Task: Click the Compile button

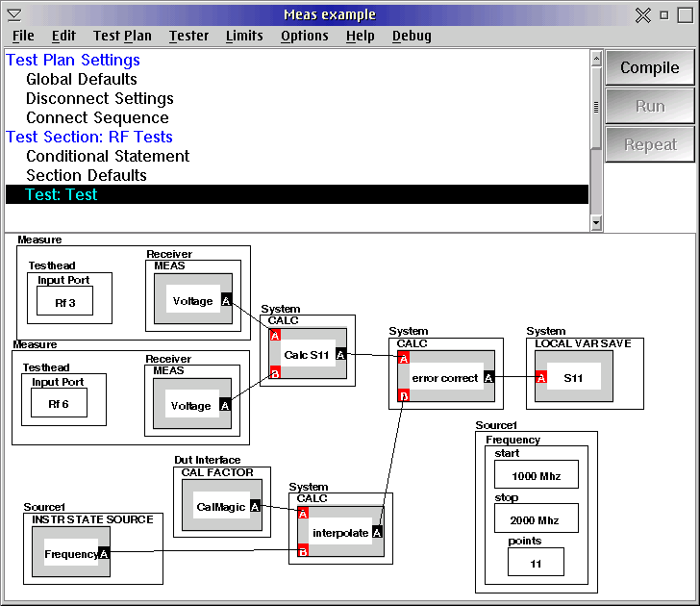Action: [650, 67]
